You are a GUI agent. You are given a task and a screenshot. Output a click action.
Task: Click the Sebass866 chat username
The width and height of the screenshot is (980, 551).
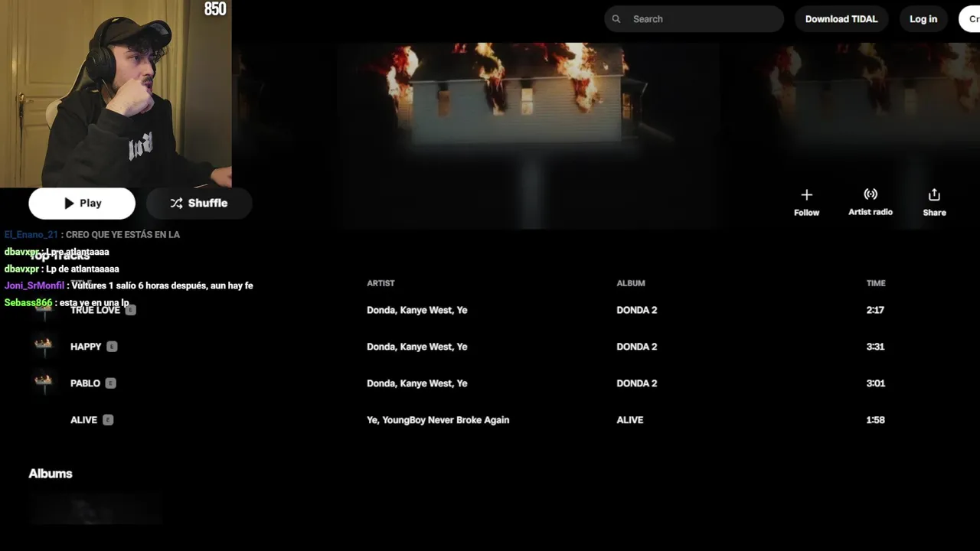[x=28, y=303]
